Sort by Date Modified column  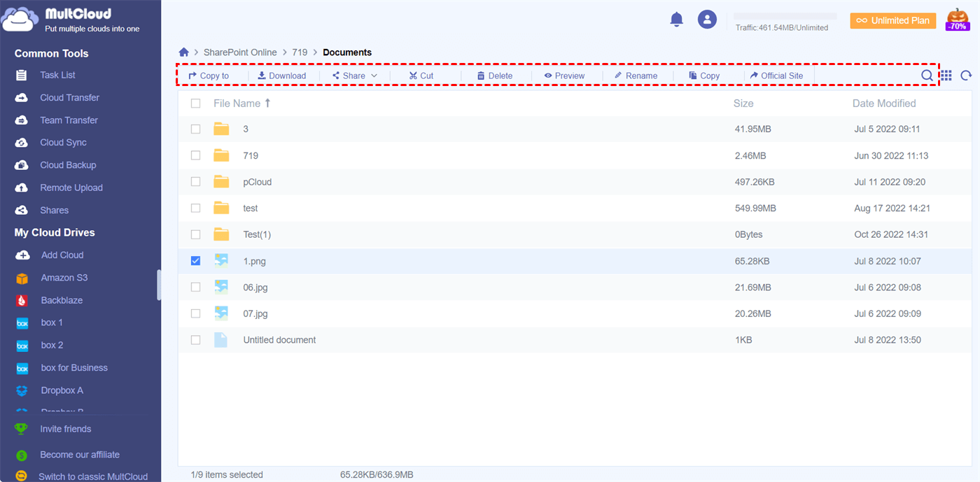(884, 104)
